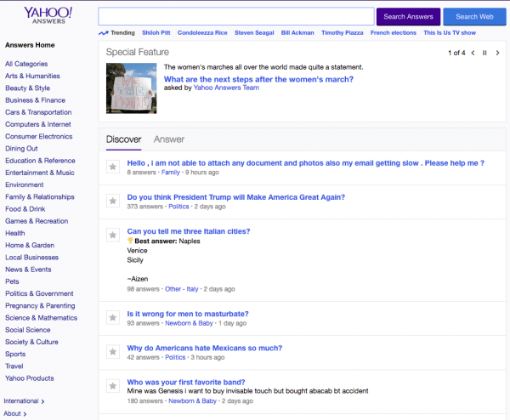Switch to the Answer tab
The image size is (510, 420).
pos(169,139)
